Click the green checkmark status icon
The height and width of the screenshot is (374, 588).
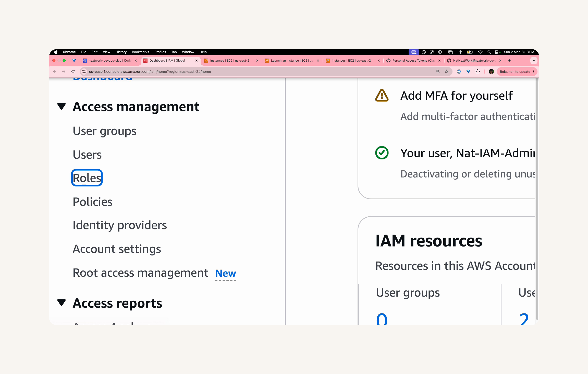click(x=382, y=153)
